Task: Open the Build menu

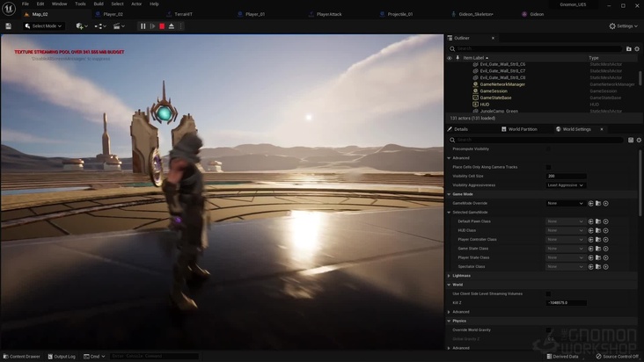Action: [99, 4]
